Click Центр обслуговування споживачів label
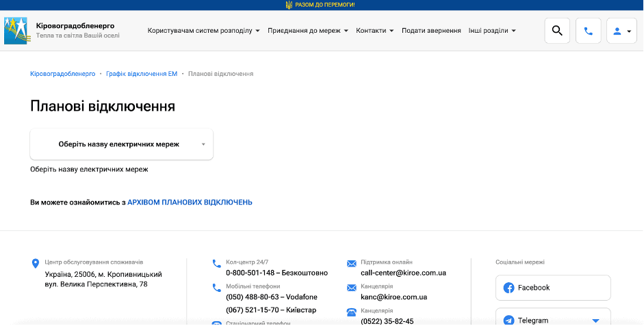The image size is (644, 326). 94,262
